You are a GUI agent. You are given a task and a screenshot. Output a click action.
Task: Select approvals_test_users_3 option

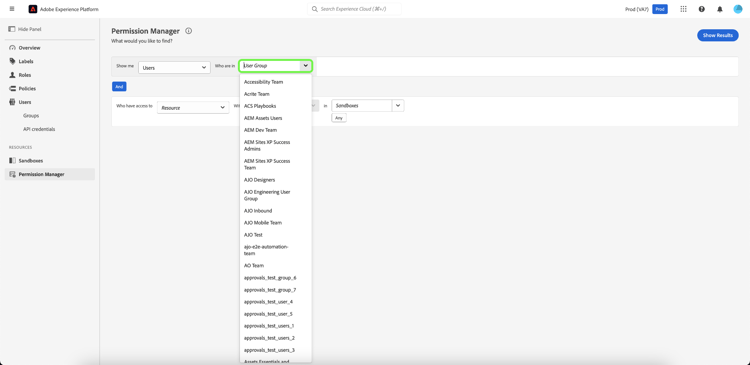coord(276,350)
